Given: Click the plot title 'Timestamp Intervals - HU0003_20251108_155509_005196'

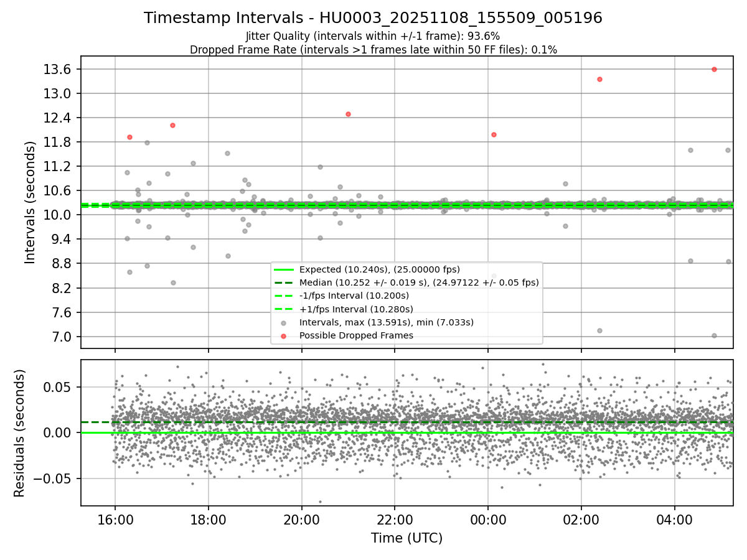Looking at the screenshot, I should point(373,18).
